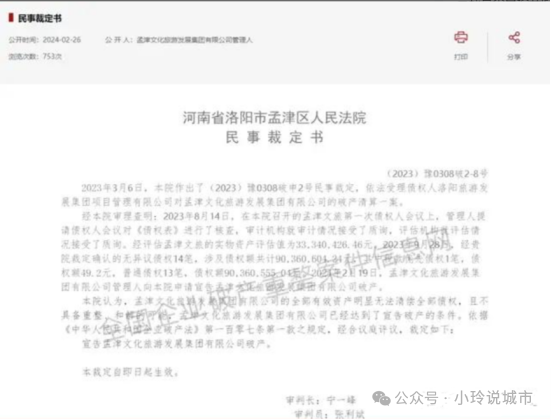Click the presiding judge line 审判长
551x420 pixels.
321,400
